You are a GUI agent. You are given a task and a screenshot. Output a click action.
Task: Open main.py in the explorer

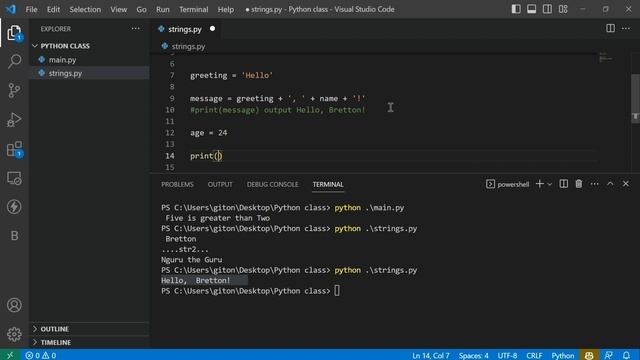tap(62, 60)
